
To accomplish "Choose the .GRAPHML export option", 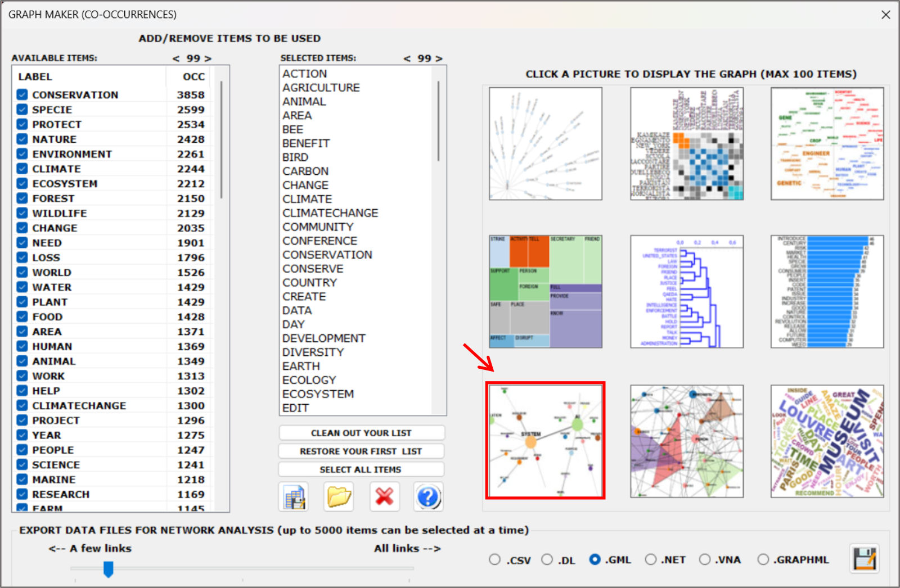I will click(763, 559).
